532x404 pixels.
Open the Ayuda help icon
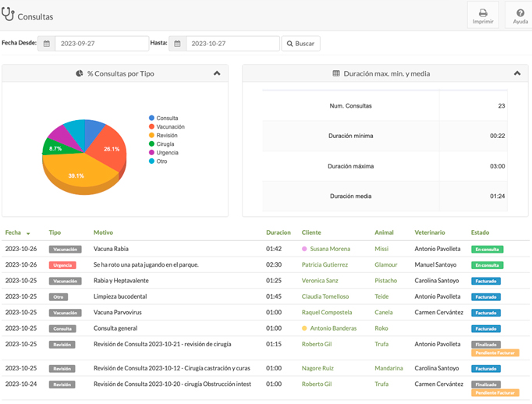coord(520,12)
